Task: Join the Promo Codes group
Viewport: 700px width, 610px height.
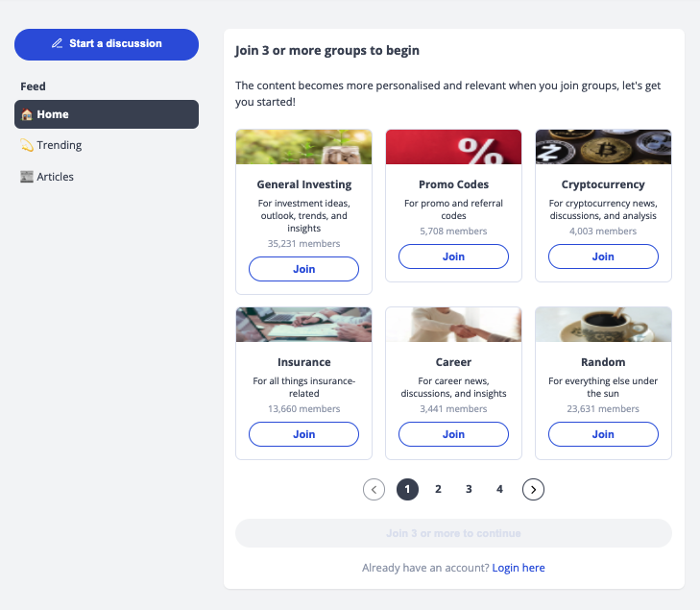Action: click(x=453, y=256)
